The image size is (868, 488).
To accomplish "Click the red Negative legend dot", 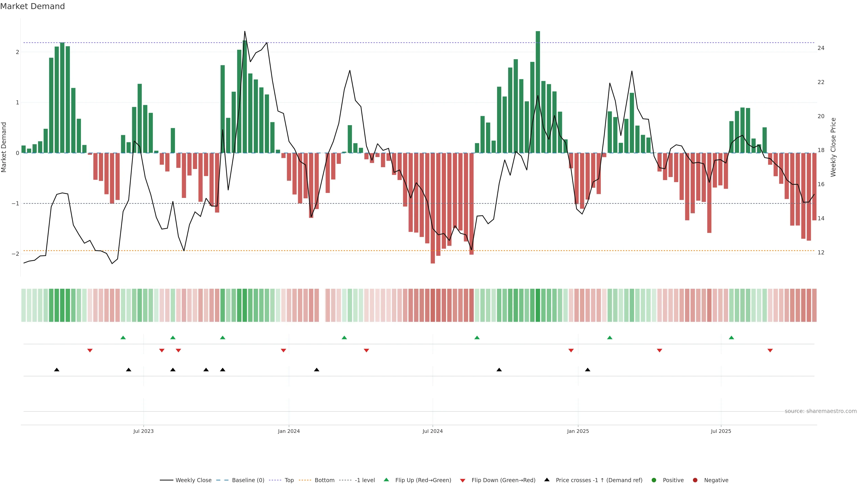I will (x=695, y=480).
